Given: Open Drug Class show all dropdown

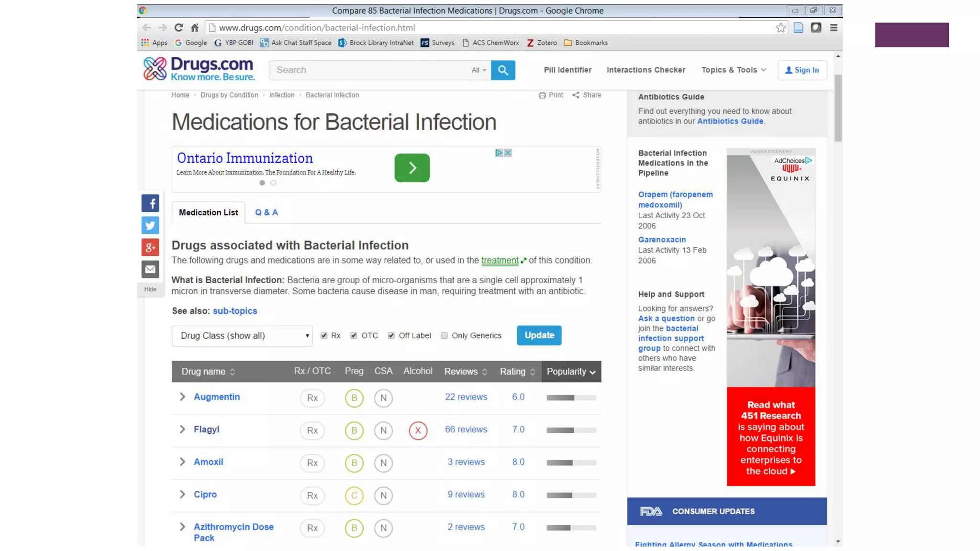Looking at the screenshot, I should 242,336.
